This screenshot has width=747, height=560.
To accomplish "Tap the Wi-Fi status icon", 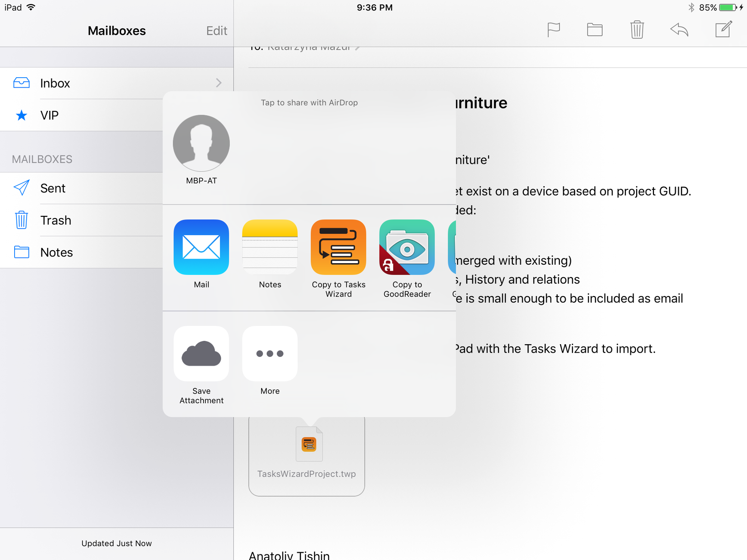I will pyautogui.click(x=31, y=7).
